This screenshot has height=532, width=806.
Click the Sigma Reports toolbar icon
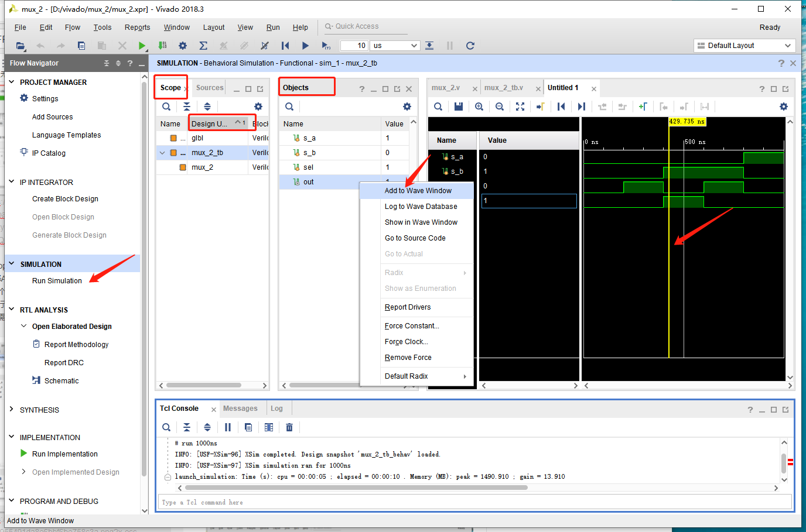[x=203, y=46]
